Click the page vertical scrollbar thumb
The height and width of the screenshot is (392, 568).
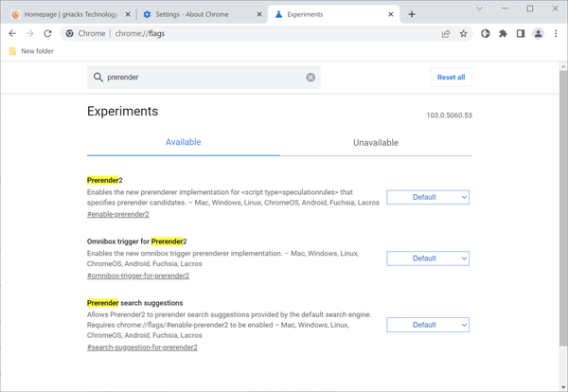click(563, 208)
